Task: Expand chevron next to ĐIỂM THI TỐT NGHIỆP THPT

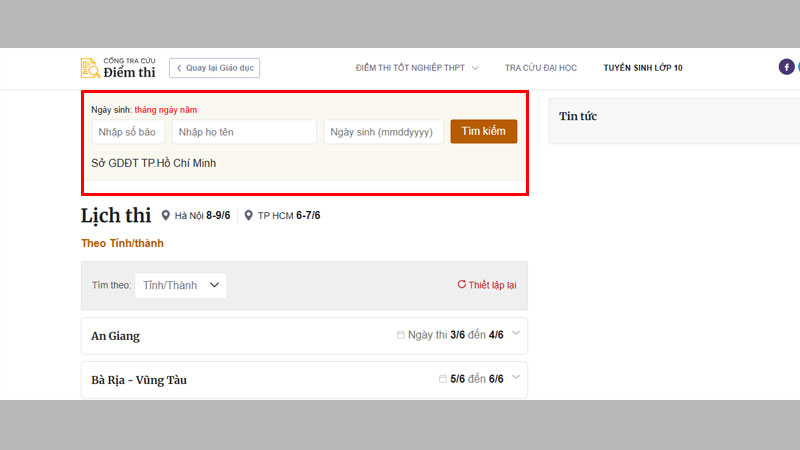Action: click(x=475, y=68)
